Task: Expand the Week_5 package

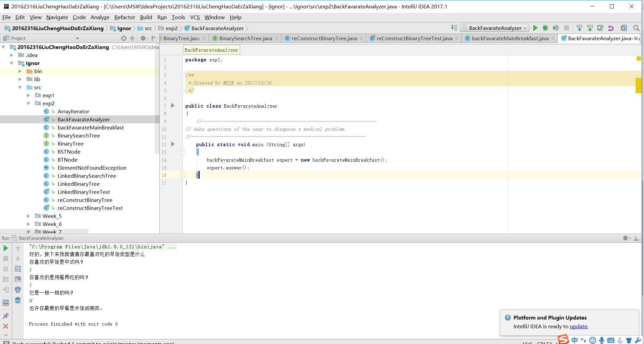Action: [x=28, y=216]
